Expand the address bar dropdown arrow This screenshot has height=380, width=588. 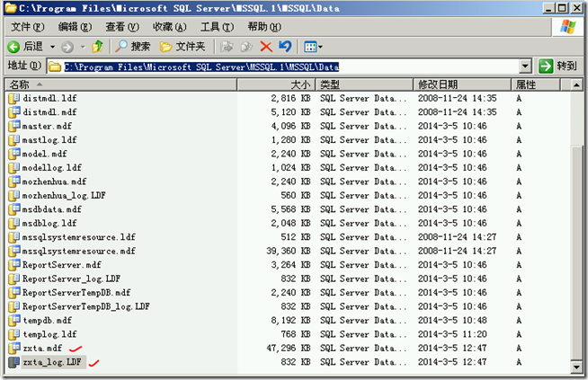pos(525,66)
